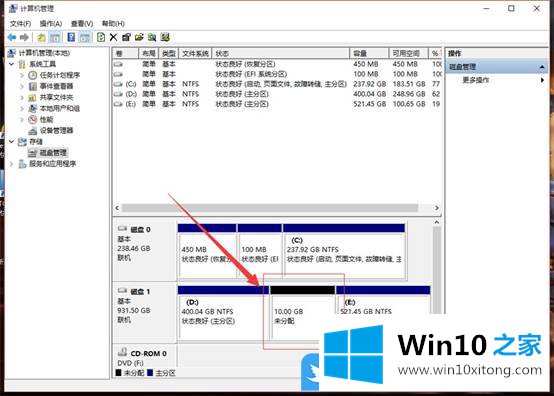The height and width of the screenshot is (396, 554).
Task: Collapse the 存储 tree branch
Action: [11, 142]
